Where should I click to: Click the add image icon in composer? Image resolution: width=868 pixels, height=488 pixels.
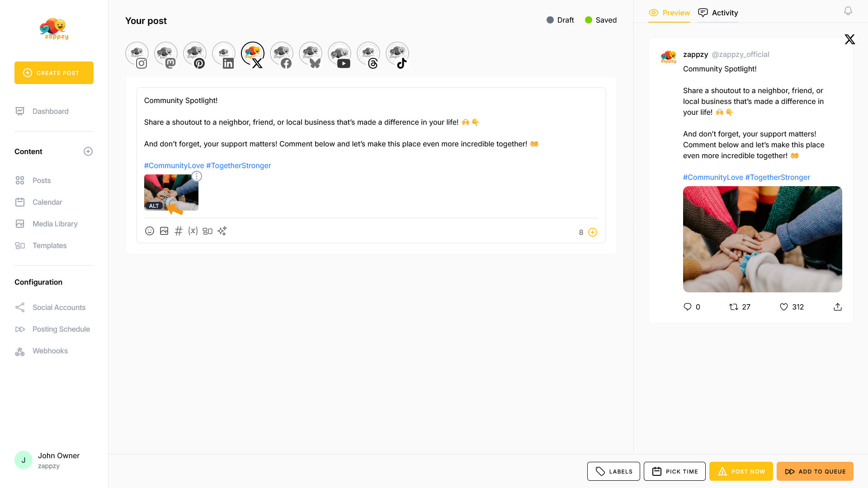164,231
